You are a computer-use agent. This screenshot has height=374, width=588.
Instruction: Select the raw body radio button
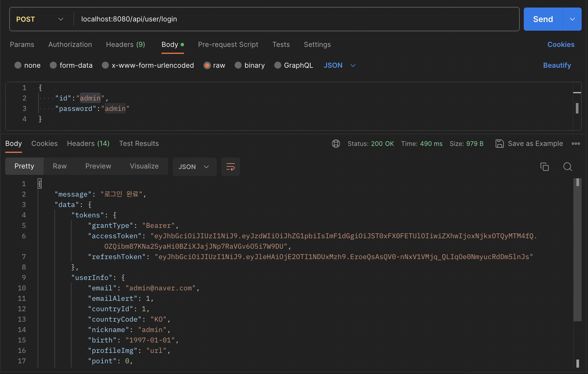pos(207,65)
